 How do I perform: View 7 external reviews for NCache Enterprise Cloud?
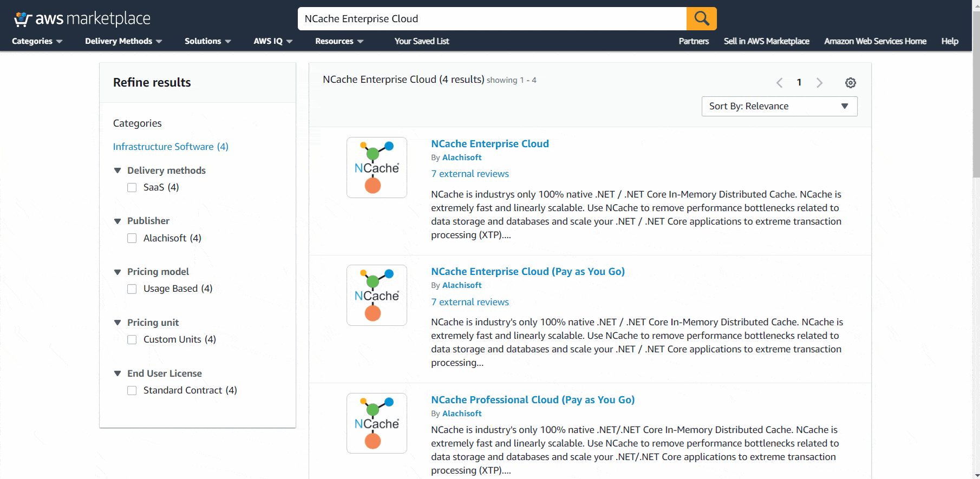pyautogui.click(x=470, y=174)
